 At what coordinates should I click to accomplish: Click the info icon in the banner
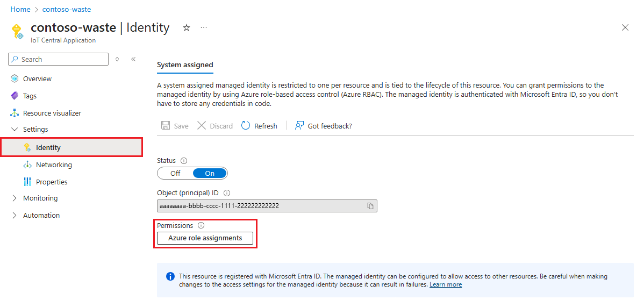(x=170, y=276)
